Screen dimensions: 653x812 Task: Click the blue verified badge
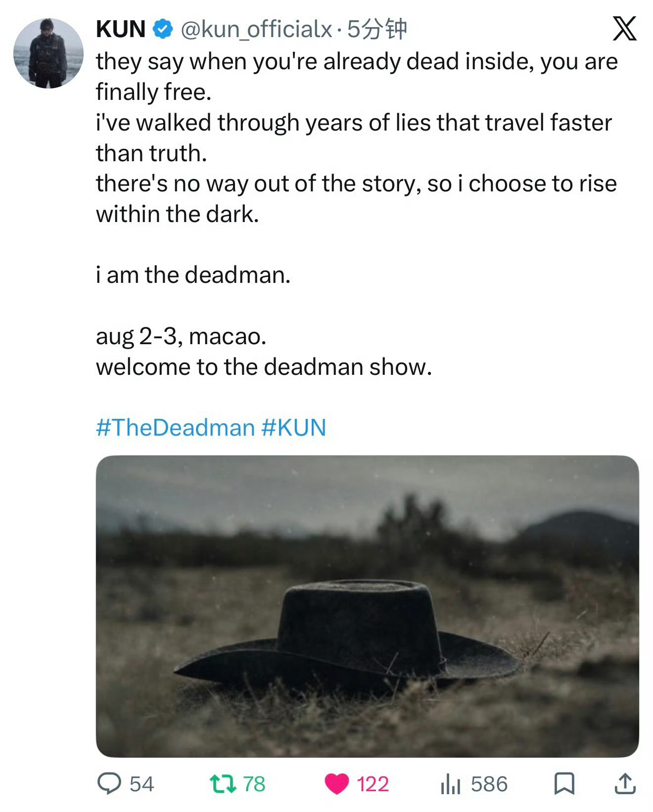click(x=162, y=29)
